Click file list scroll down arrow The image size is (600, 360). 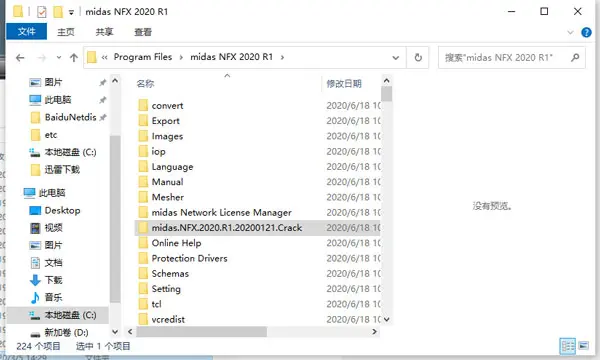[x=386, y=319]
